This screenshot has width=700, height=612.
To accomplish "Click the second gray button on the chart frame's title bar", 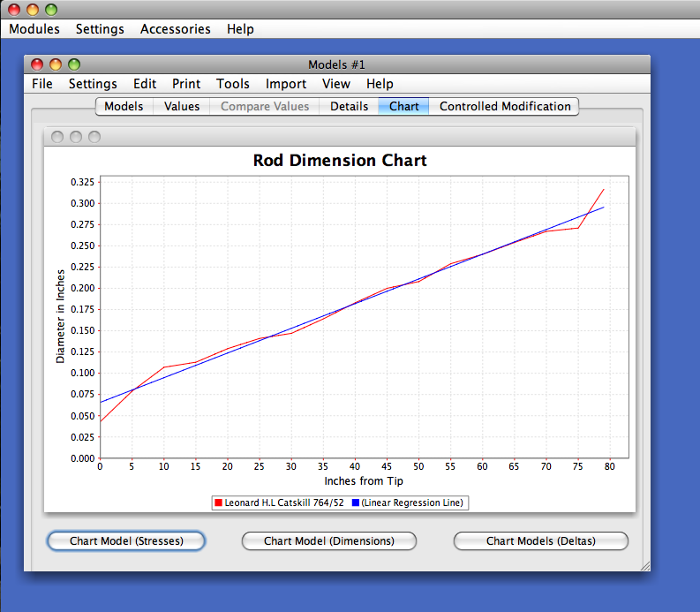I will [76, 137].
